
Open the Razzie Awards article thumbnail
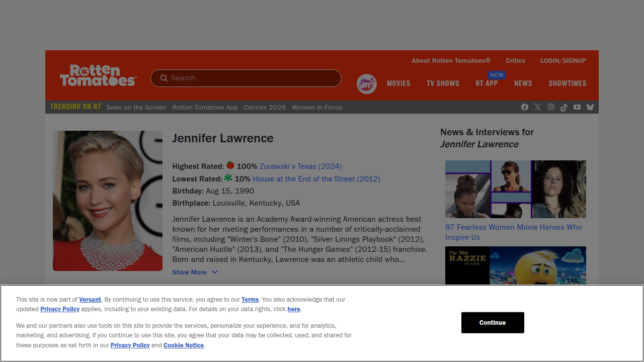(x=516, y=265)
